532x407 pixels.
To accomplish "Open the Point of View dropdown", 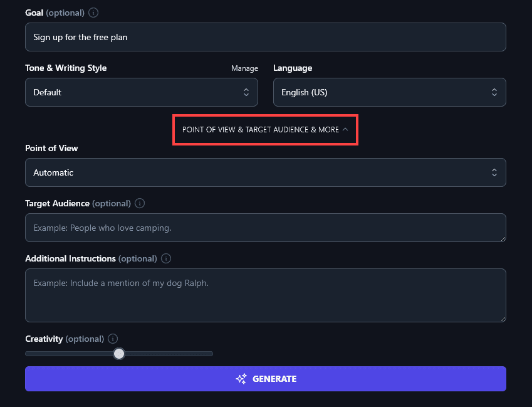I will click(x=265, y=172).
